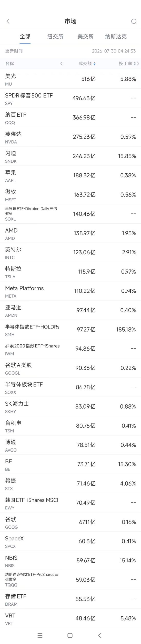Click 换手率 column header

click(x=125, y=63)
